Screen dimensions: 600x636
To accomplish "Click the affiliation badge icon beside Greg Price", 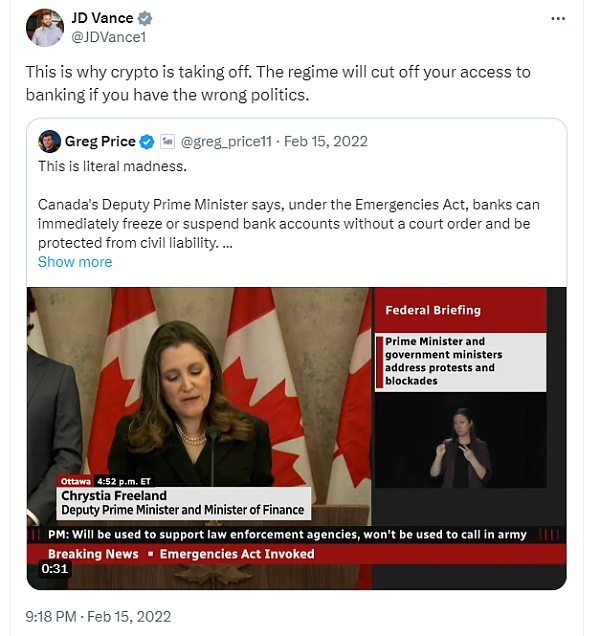I will pos(167,141).
